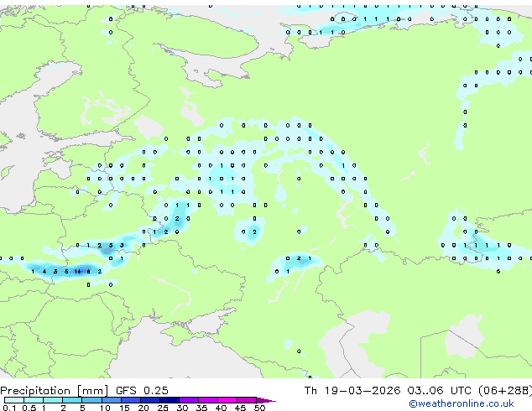
Task: Click the 30–35 mm purple legend swatch
Action: (189, 400)
